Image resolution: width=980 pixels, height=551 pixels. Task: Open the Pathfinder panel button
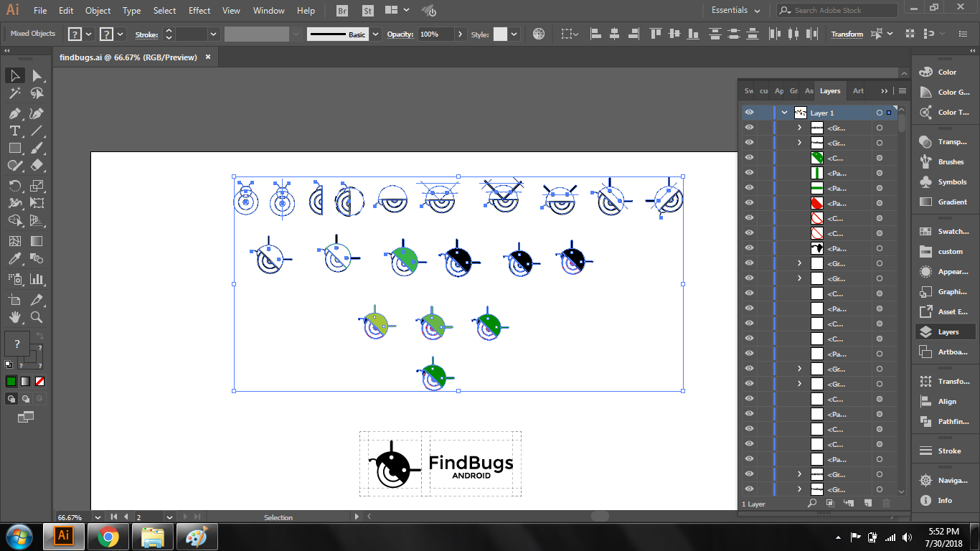point(946,422)
